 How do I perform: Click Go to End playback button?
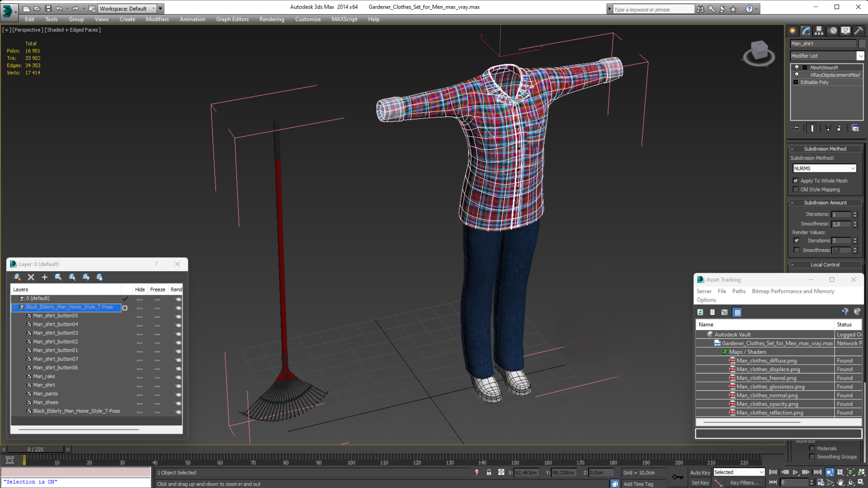click(x=817, y=472)
